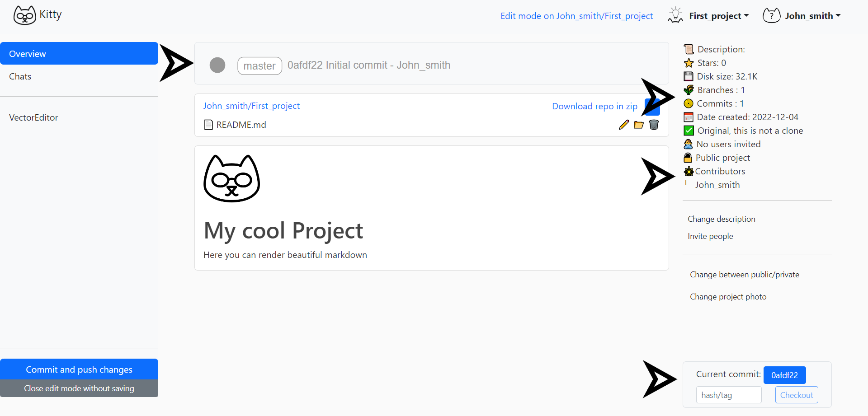Click the trash icon to delete README.md
Viewport: 868px width, 416px height.
coord(654,125)
